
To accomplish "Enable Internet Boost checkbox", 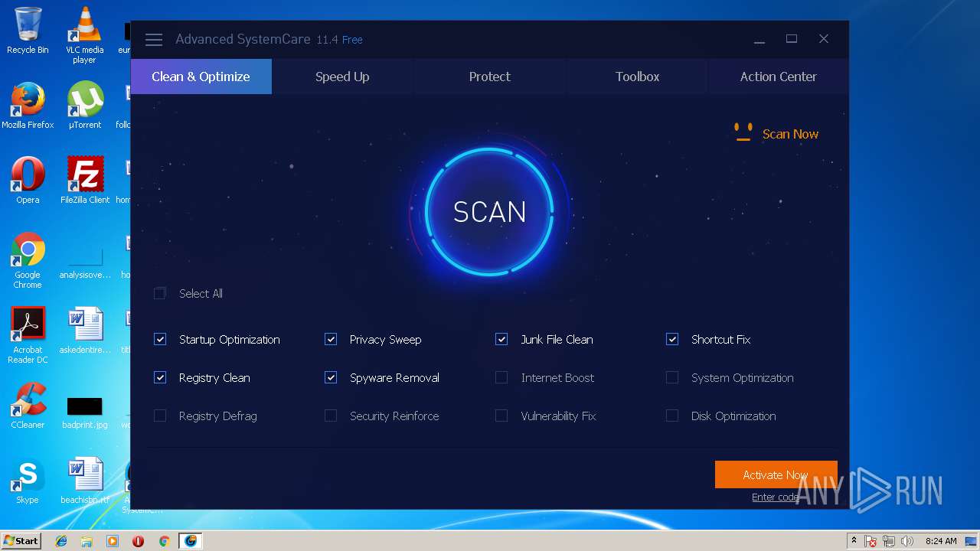I will coord(501,377).
